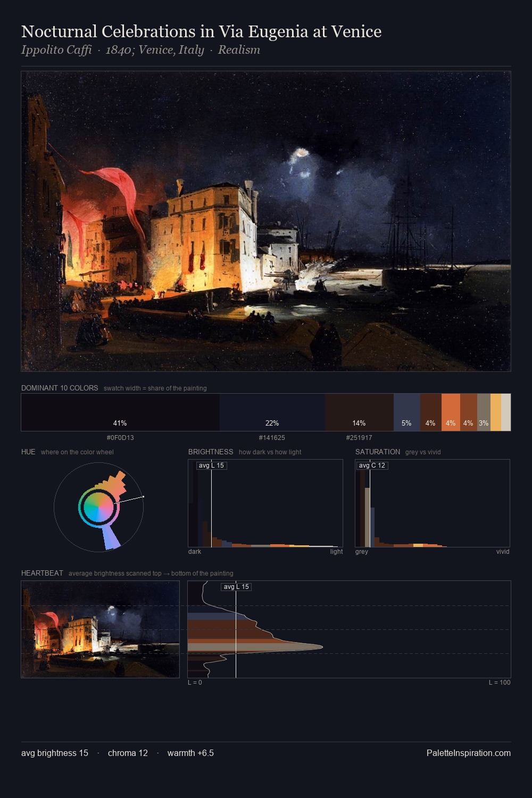The width and height of the screenshot is (532, 798).
Task: Click '1840; Venice, Italy' text
Action: point(155,50)
